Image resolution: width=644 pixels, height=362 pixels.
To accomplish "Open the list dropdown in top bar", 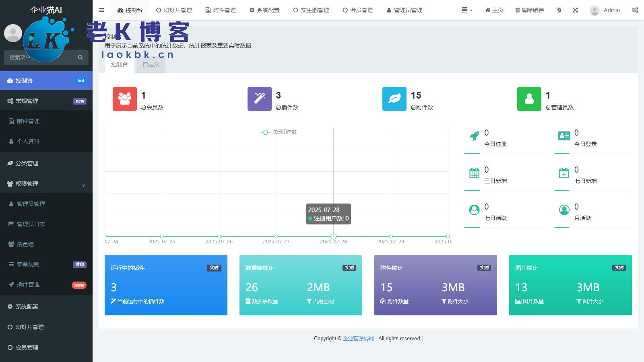I will tap(467, 10).
